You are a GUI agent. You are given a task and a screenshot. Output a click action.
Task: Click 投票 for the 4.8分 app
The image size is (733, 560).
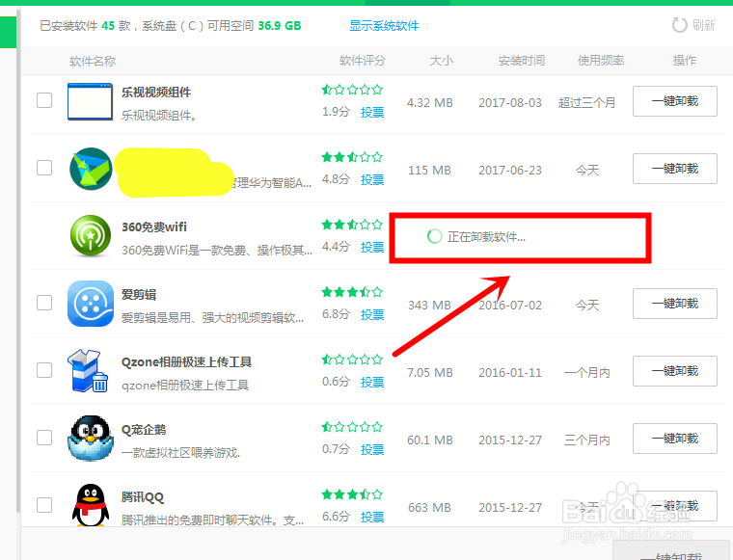click(x=372, y=179)
